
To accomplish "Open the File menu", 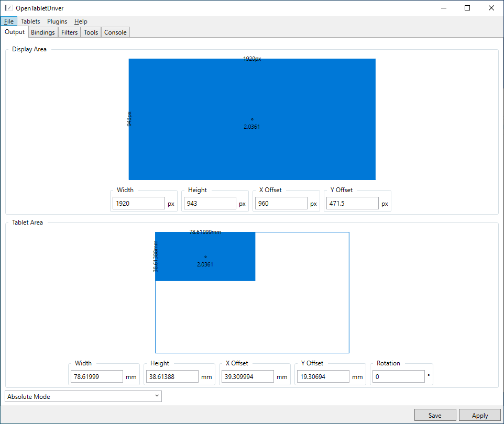I will pos(9,21).
